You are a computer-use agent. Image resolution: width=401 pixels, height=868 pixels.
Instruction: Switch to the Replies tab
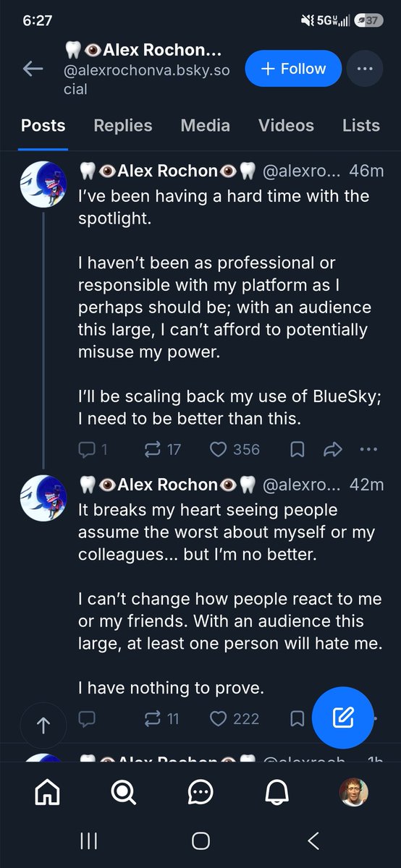pos(123,125)
